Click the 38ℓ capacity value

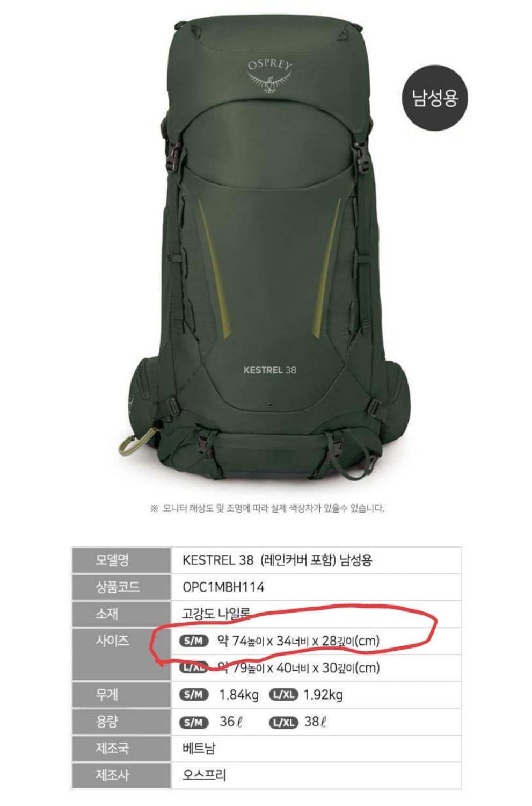(315, 722)
